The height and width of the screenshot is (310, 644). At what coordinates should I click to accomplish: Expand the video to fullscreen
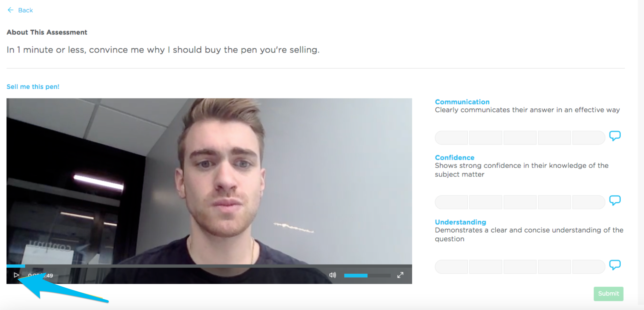click(x=400, y=275)
